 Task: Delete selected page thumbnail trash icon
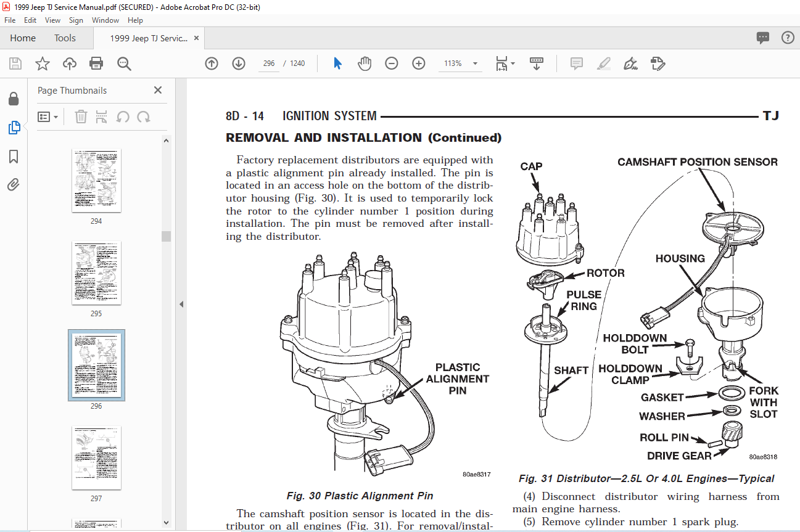coord(81,117)
